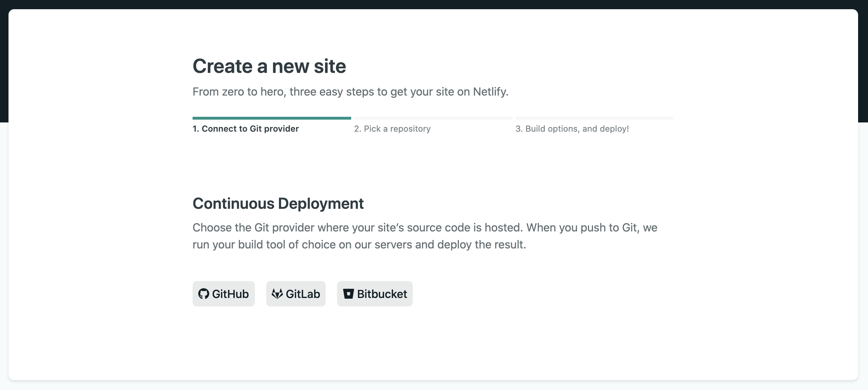This screenshot has height=390, width=868.
Task: Connect with the GitLab button
Action: click(296, 294)
